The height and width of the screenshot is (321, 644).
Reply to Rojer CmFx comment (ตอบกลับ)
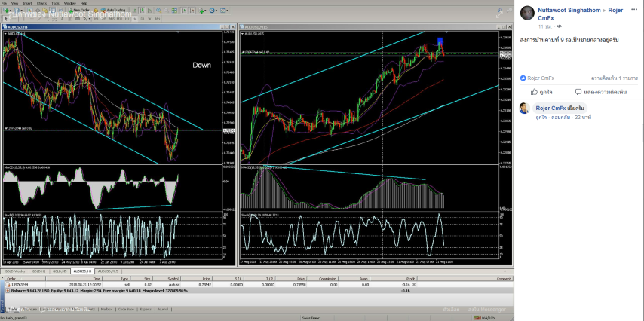click(x=562, y=118)
